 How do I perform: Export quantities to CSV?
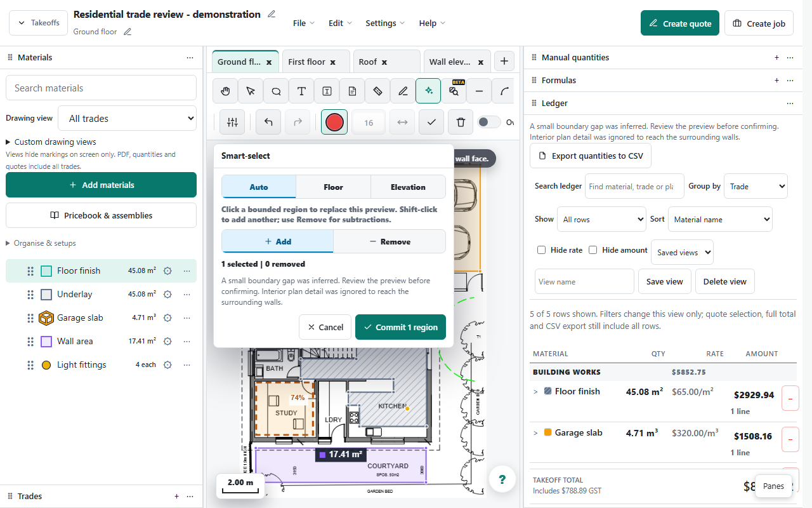tap(591, 156)
